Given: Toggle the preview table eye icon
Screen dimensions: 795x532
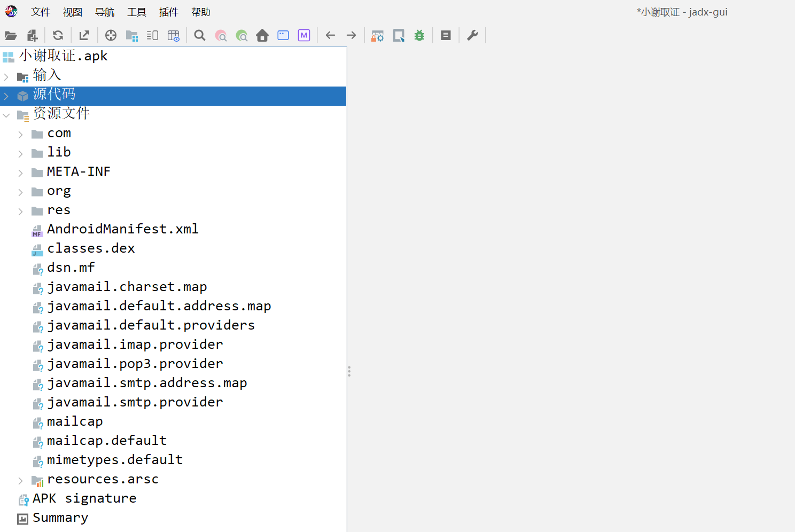Looking at the screenshot, I should point(174,36).
